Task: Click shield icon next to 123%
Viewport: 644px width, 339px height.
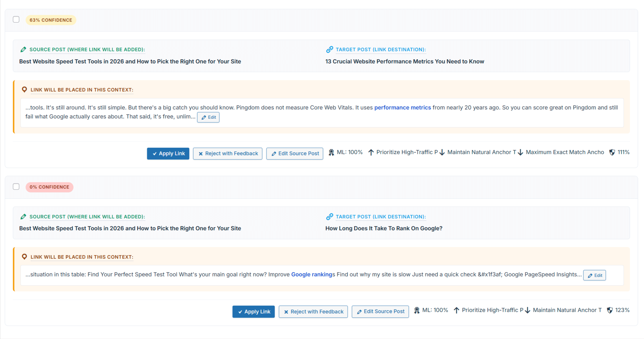Action: pos(610,310)
